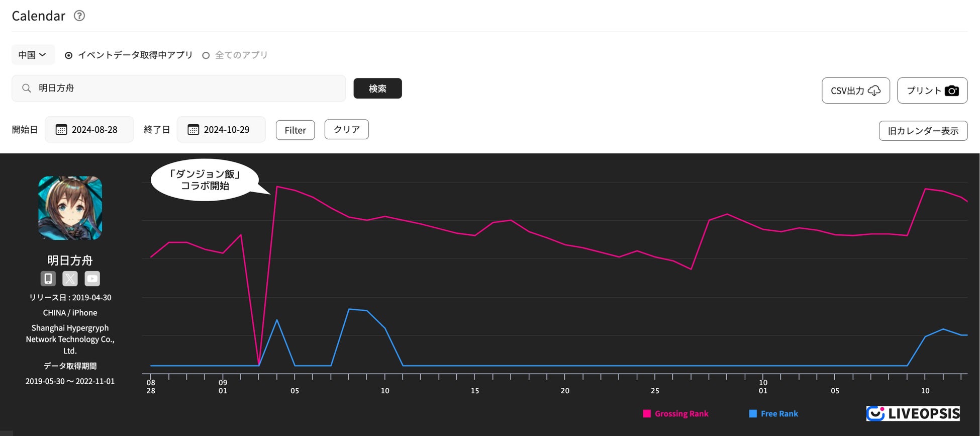Click the データ取得期間 label
Image resolution: width=980 pixels, height=436 pixels.
coord(70,366)
